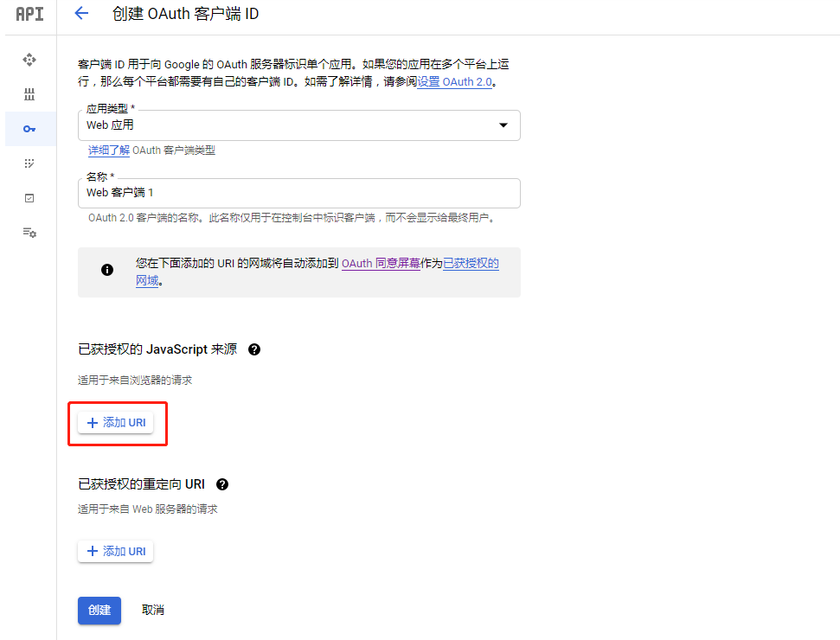Select the Credentials key icon in sidebar
The width and height of the screenshot is (840, 640).
(29, 129)
